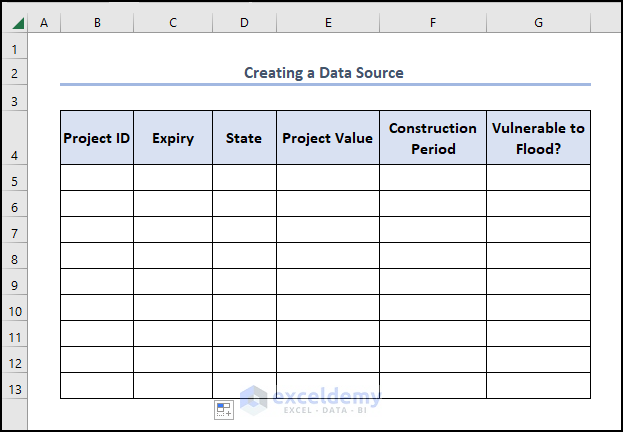Click the Vulnerable to Flood? header cell
The height and width of the screenshot is (432, 623).
538,138
